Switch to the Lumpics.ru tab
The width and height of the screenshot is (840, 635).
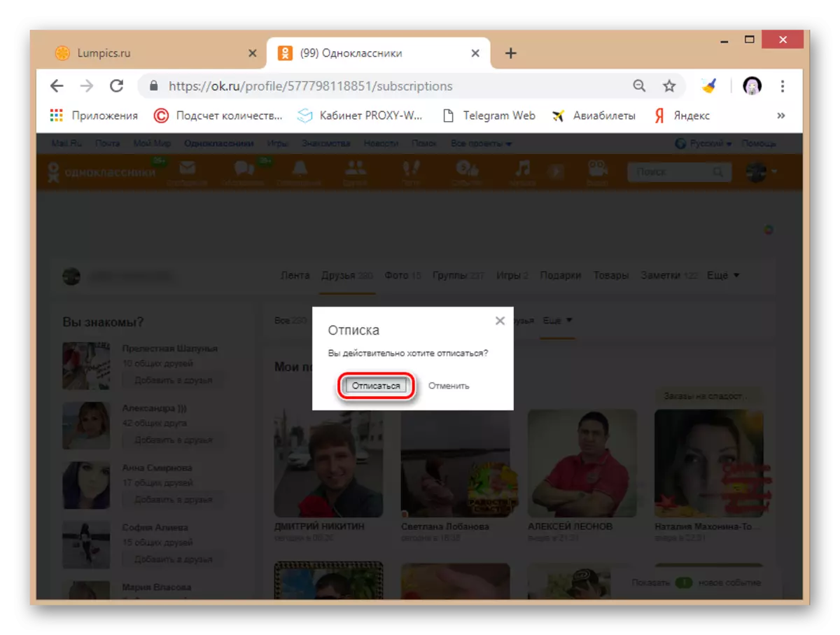pos(154,53)
